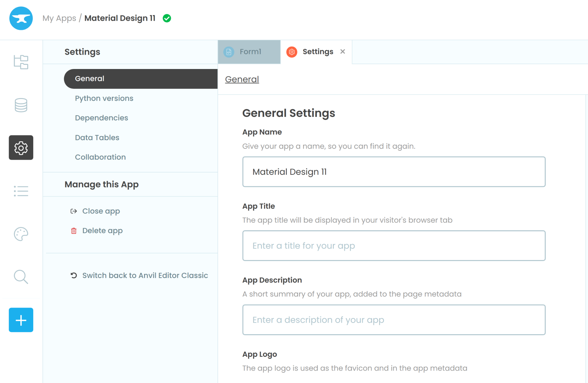Navigate back via the My Apps breadcrumb
The image size is (588, 383).
[x=59, y=18]
